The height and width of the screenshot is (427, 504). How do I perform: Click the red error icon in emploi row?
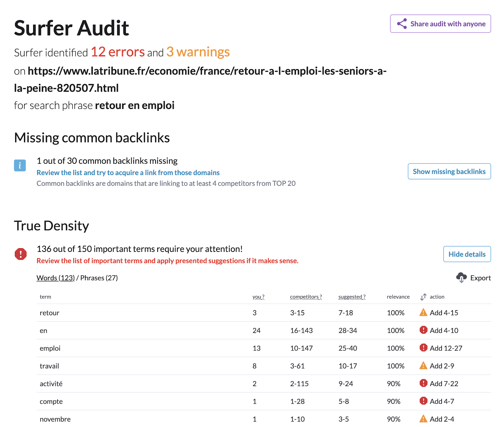[x=423, y=348]
